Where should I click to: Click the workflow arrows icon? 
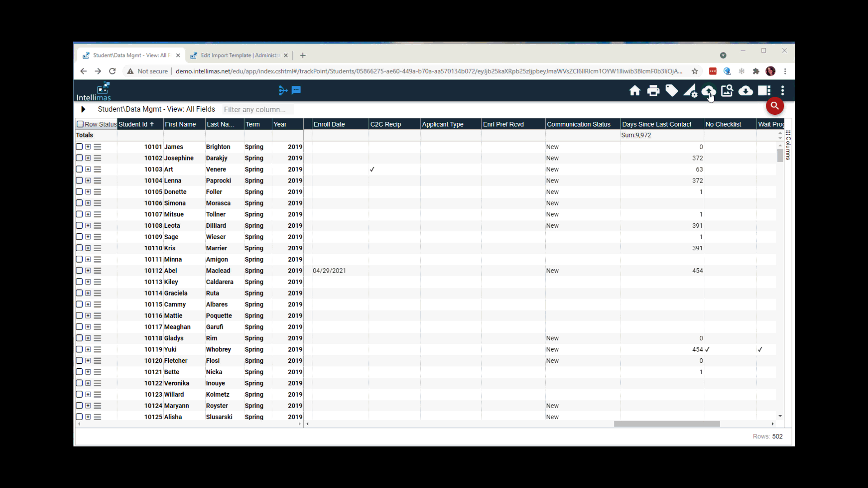click(283, 90)
